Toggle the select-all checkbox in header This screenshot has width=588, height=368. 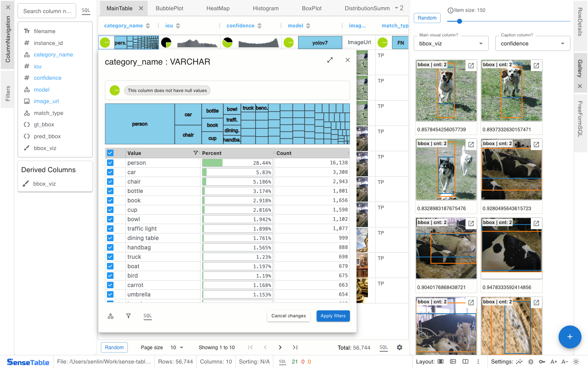pyautogui.click(x=110, y=153)
